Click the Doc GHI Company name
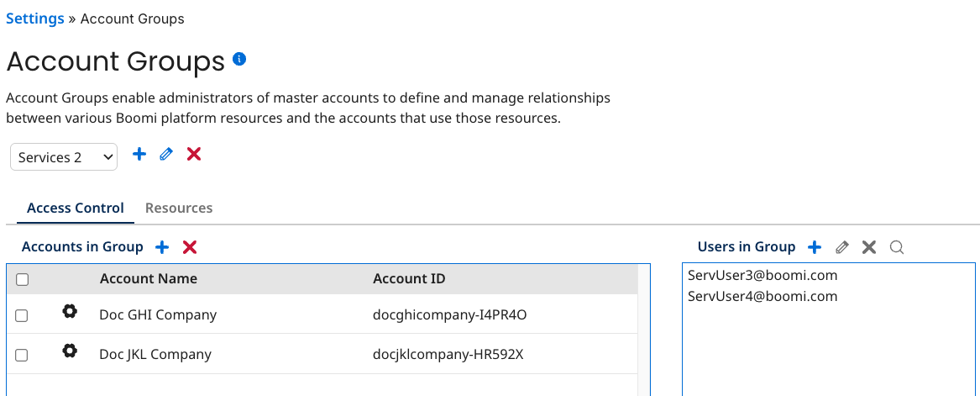980x396 pixels. click(158, 314)
